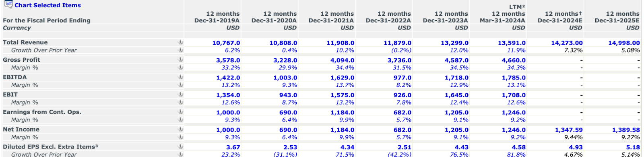The image size is (644, 157).
Task: Click the chart icon beside Total Revenue
Action: (181, 42)
